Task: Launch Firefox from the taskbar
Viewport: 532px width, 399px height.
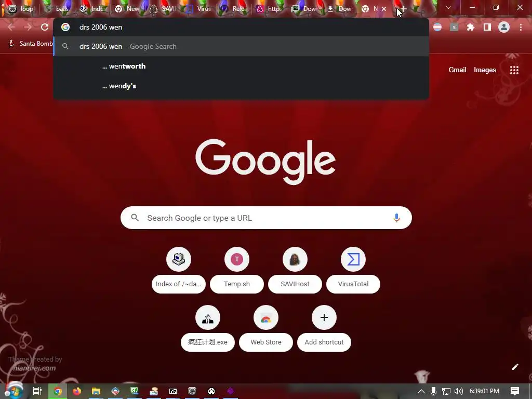Action: pos(77,391)
